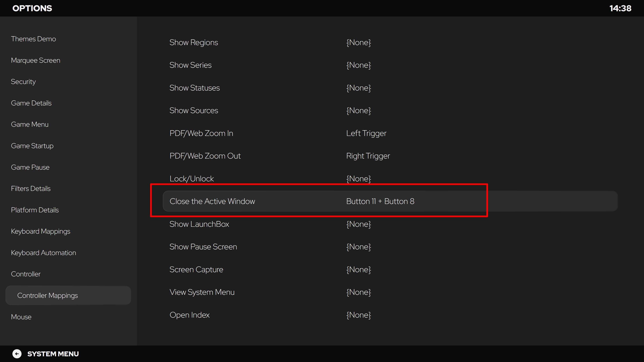This screenshot has width=644, height=362.
Task: Click the 14:38 clock display
Action: click(x=620, y=8)
